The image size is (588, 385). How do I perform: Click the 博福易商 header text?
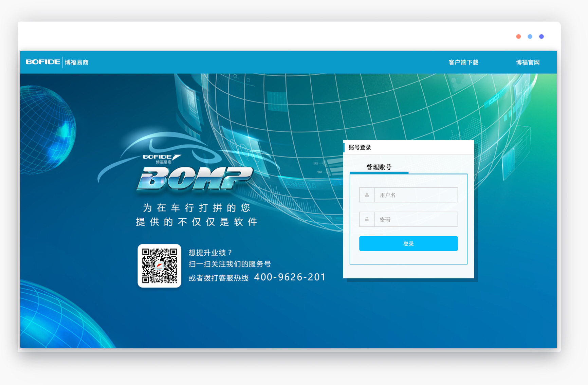77,62
